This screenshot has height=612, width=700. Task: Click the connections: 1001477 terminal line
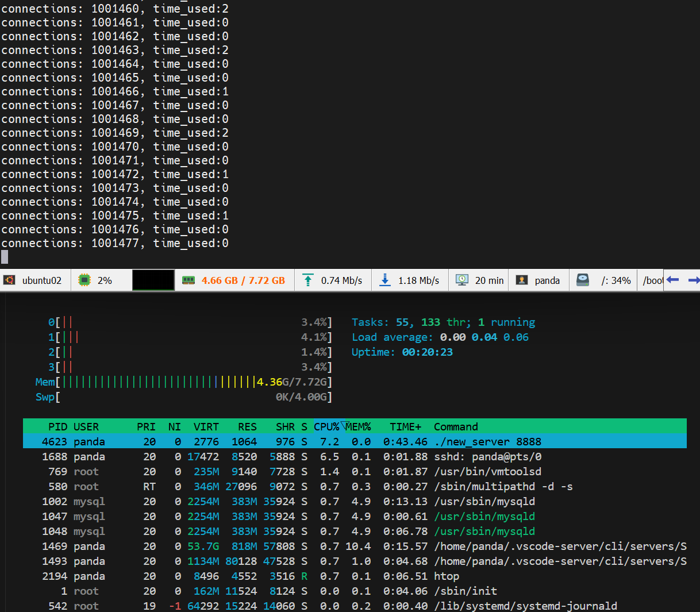pyautogui.click(x=115, y=243)
